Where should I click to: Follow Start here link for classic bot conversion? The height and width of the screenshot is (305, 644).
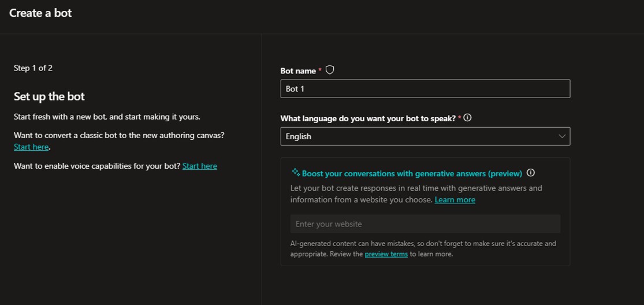click(x=31, y=147)
